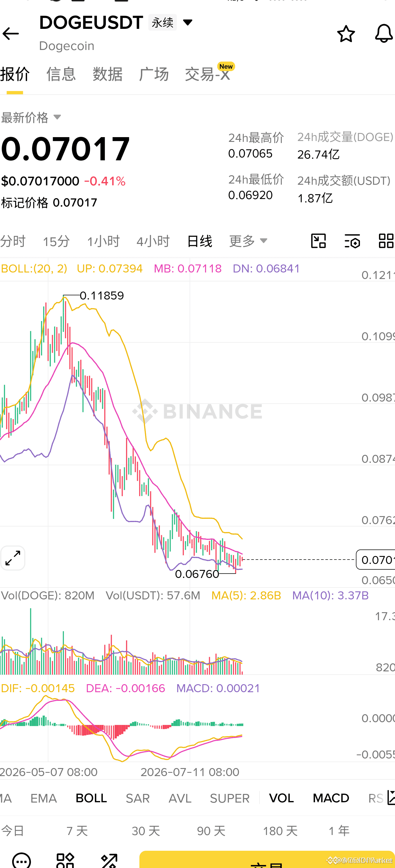The image size is (395, 868).
Task: Tap the 0.11859 high price marker
Action: click(102, 295)
